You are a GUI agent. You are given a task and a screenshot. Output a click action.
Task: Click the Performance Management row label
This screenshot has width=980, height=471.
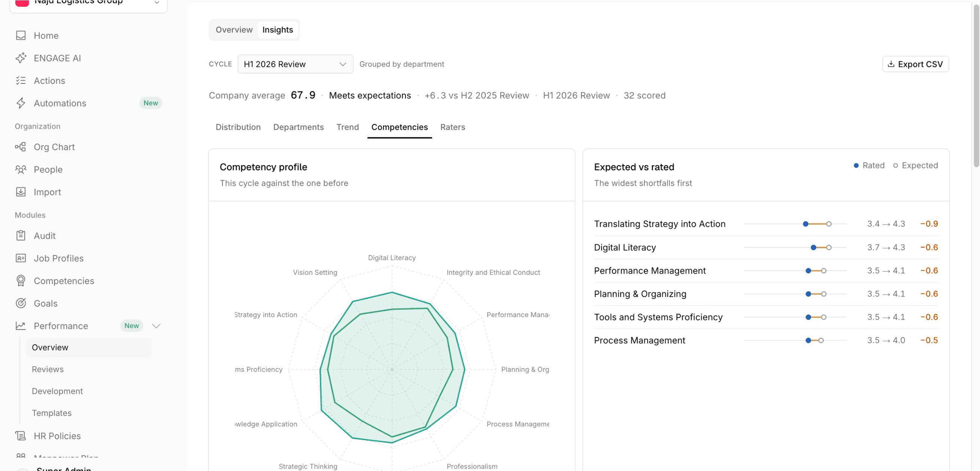pos(650,271)
